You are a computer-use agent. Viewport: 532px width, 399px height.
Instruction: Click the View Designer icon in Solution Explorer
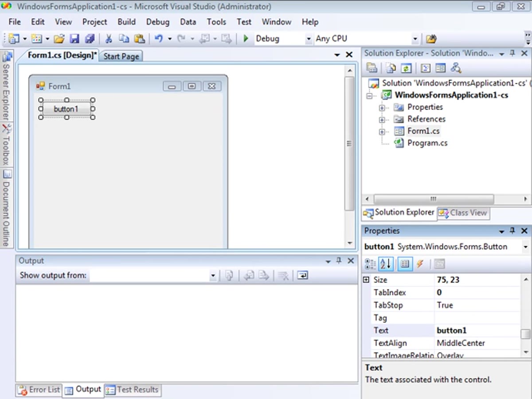(440, 68)
